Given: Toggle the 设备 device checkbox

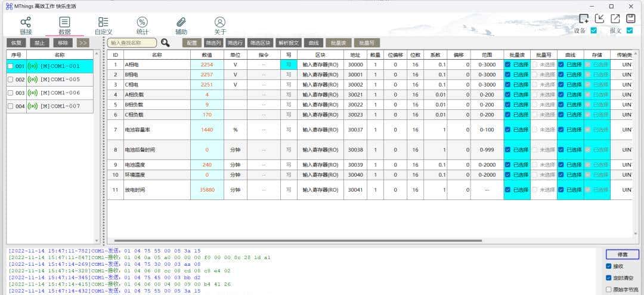Looking at the screenshot, I should coord(593,30).
